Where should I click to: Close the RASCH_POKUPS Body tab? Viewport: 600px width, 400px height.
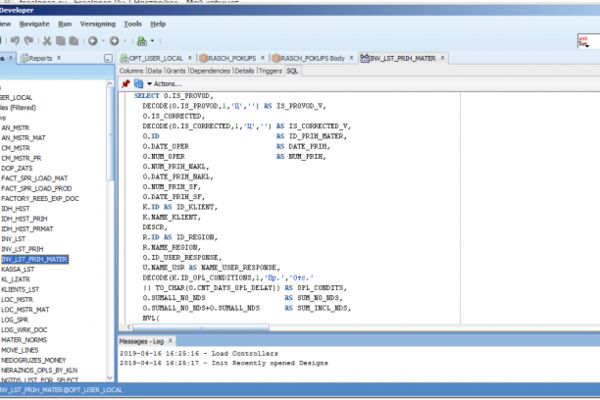[351, 58]
